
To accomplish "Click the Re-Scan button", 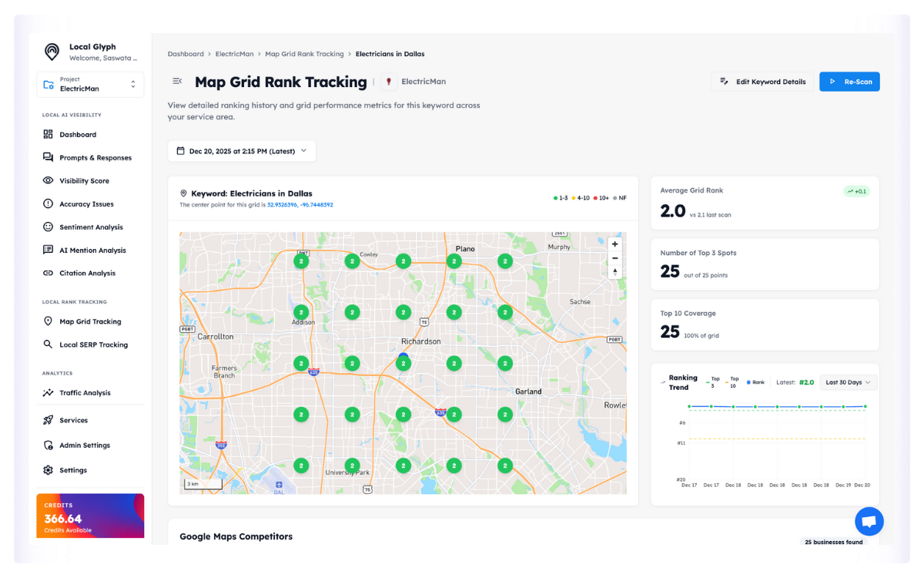I will [x=849, y=82].
